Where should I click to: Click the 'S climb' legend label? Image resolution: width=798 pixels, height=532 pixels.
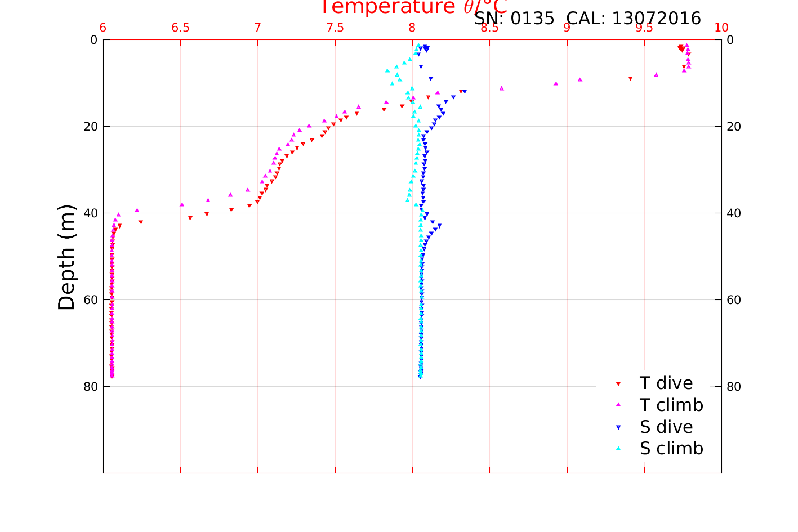[x=671, y=449]
